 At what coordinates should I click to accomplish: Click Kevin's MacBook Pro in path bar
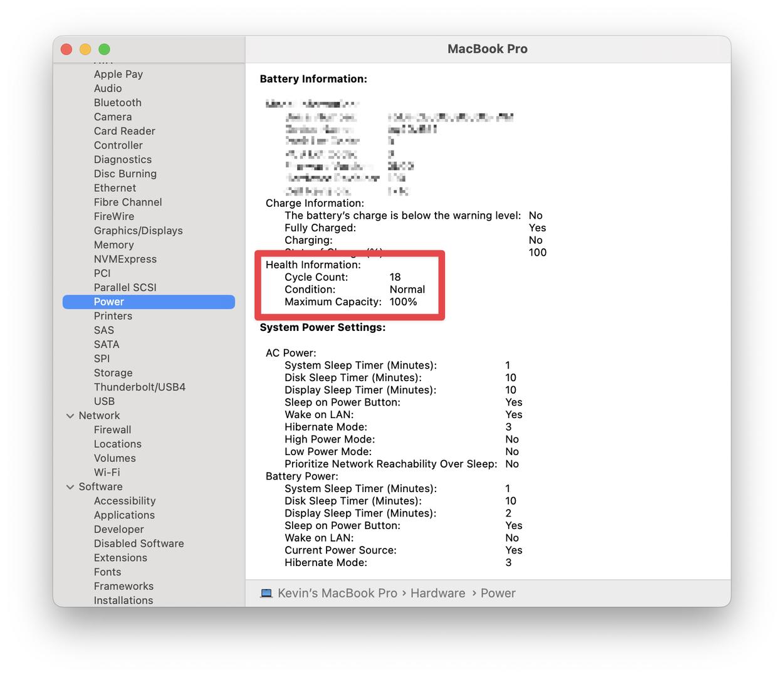337,593
